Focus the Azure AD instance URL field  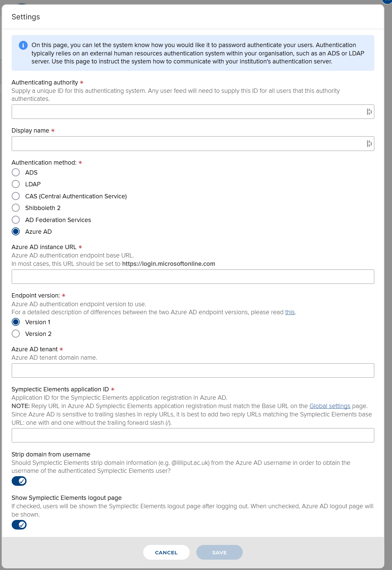pyautogui.click(x=193, y=277)
